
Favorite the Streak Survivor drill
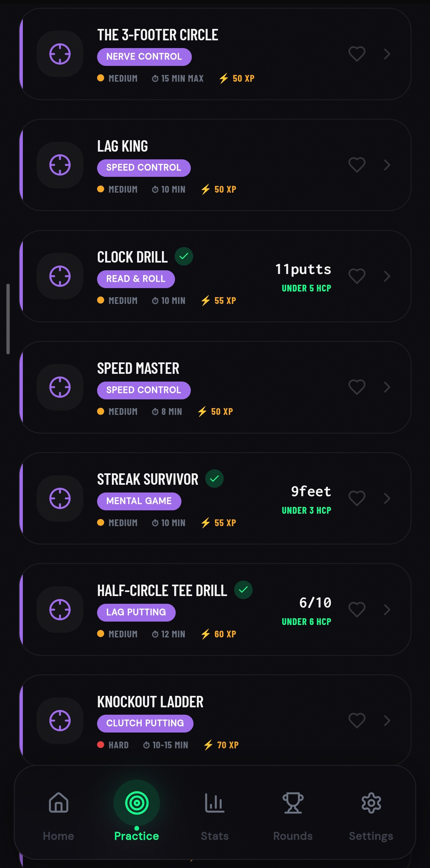pyautogui.click(x=356, y=498)
